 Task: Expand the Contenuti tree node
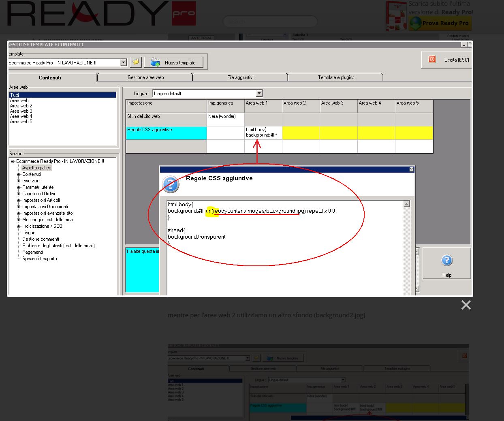(x=18, y=174)
